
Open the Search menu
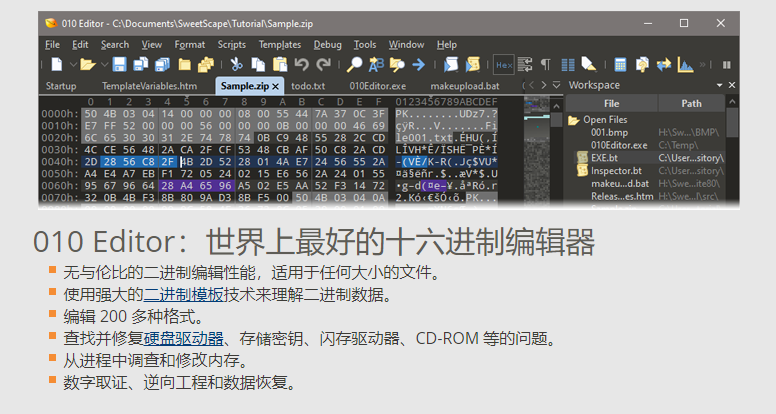tap(115, 45)
